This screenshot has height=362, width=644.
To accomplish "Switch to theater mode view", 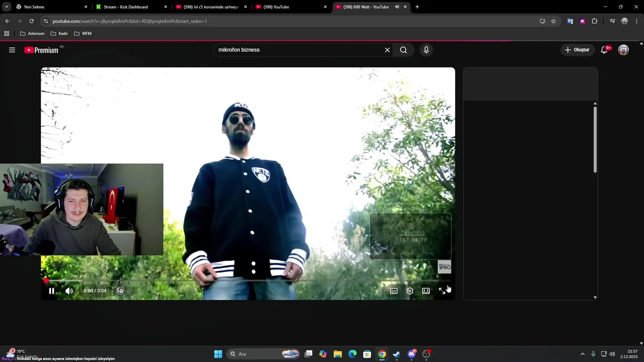I will 426,291.
